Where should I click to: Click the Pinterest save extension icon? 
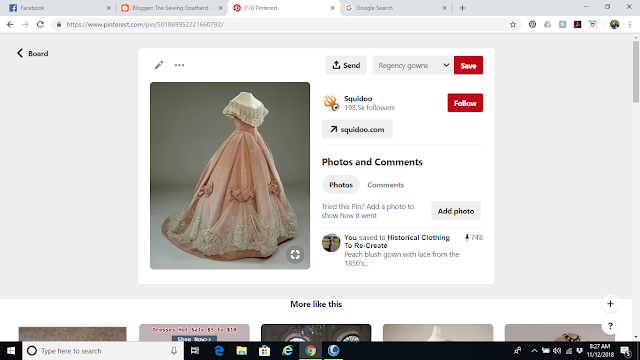(532, 24)
